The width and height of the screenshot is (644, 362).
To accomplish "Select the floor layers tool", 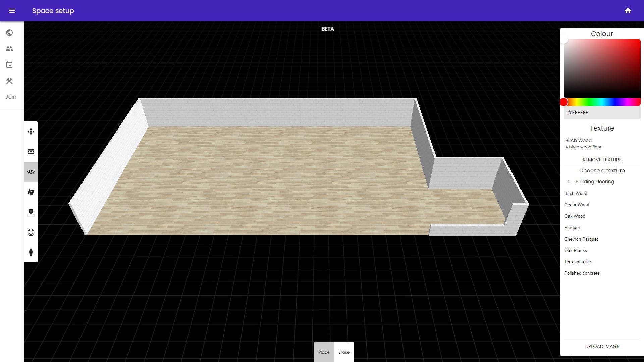I will click(x=31, y=172).
